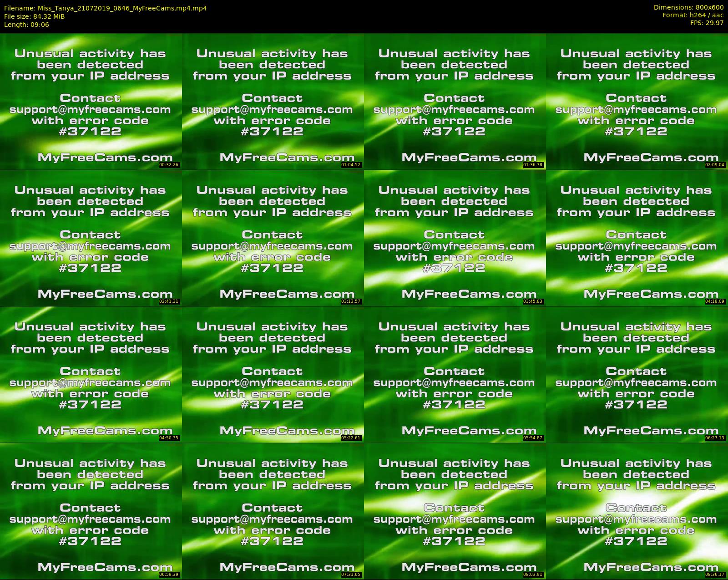Choose the thumbnail frame at 06:27.13
The image size is (728, 580).
[x=637, y=374]
